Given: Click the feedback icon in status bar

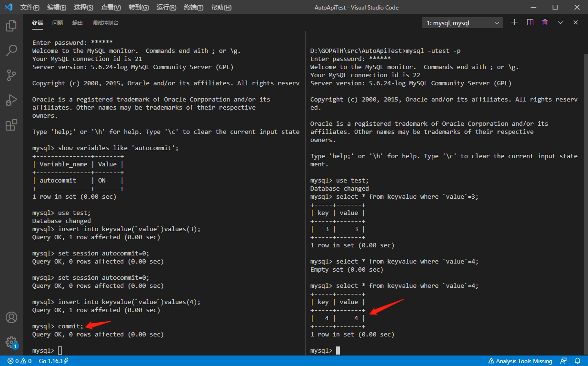Looking at the screenshot, I should click(x=564, y=361).
